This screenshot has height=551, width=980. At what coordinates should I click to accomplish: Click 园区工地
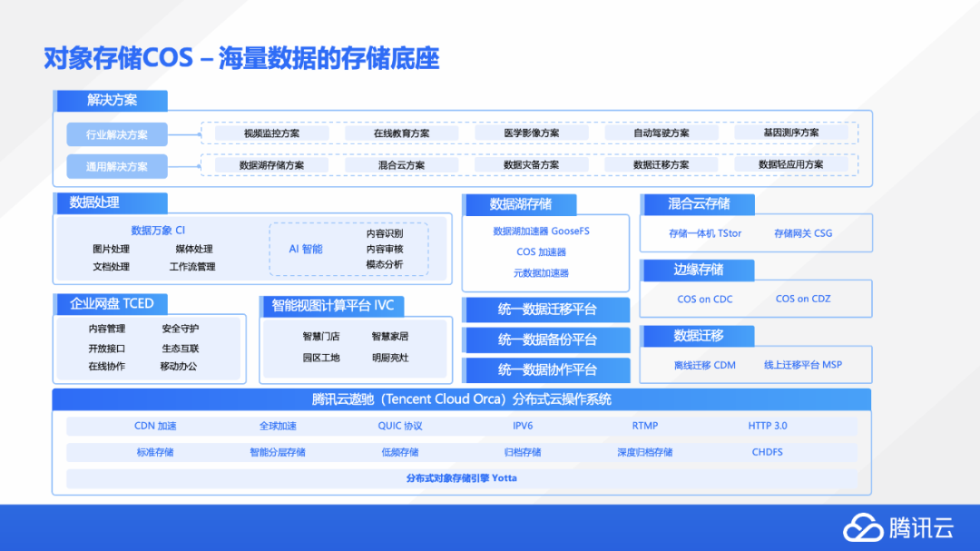[321, 358]
